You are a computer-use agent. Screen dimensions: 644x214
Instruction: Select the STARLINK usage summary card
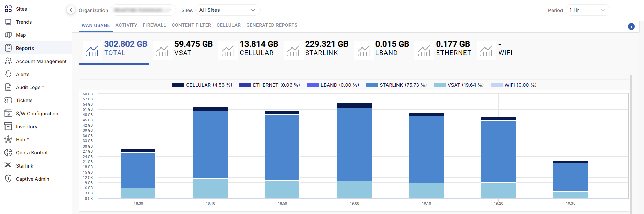[317, 49]
